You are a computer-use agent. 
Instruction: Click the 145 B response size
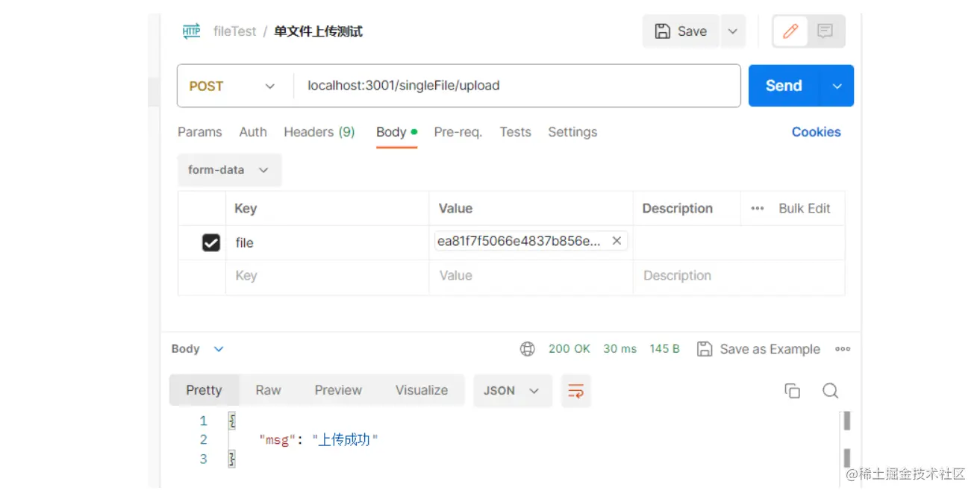coord(664,349)
